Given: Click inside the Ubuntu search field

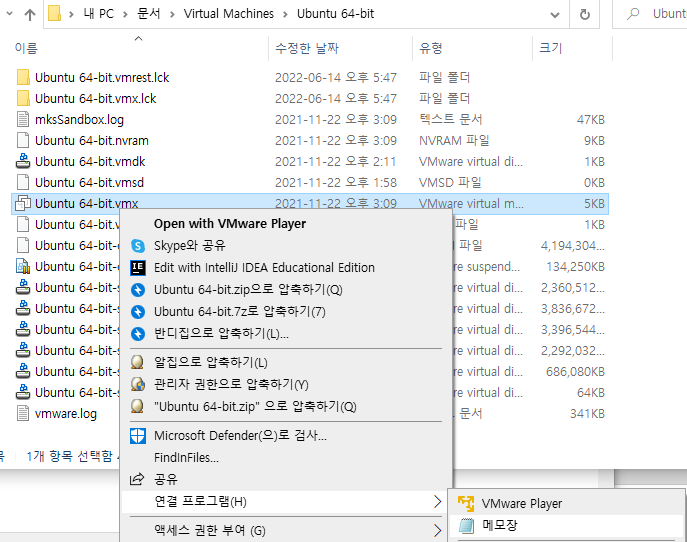Looking at the screenshot, I should tap(650, 14).
